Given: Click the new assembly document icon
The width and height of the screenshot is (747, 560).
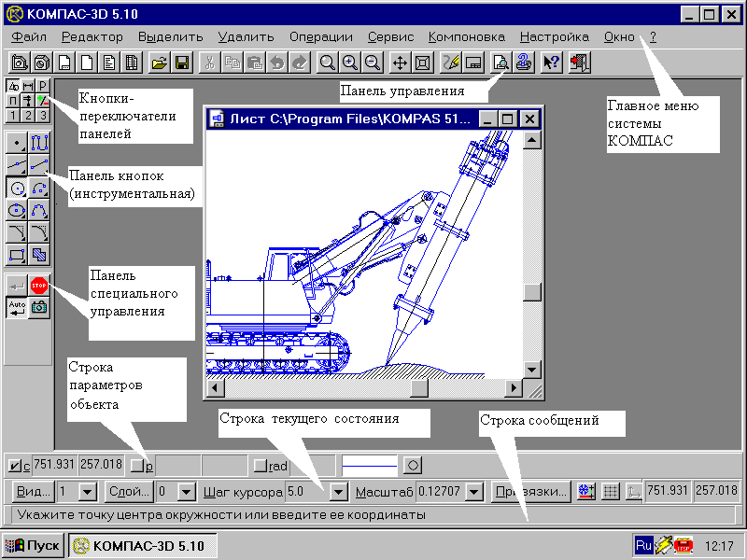Looking at the screenshot, I should point(20,63).
